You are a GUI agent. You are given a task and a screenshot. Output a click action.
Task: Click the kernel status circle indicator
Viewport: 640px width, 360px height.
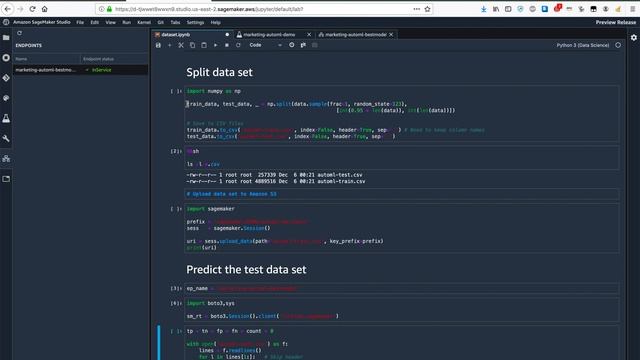click(x=618, y=45)
